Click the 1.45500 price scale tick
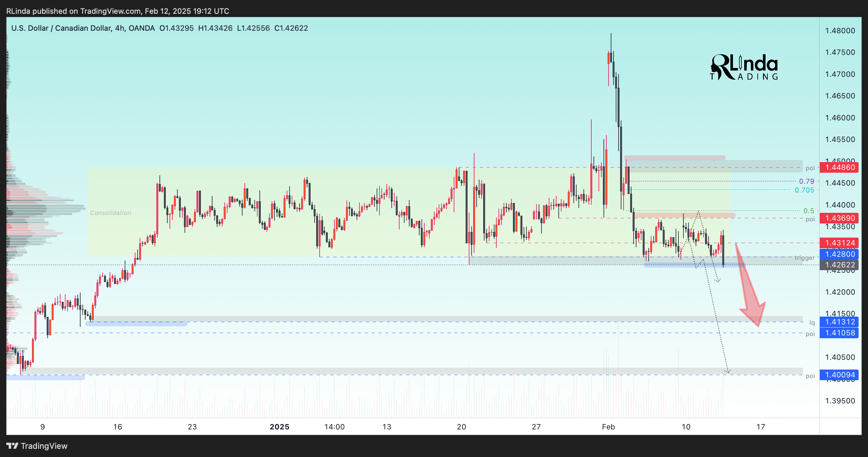This screenshot has width=868, height=457. [840, 139]
